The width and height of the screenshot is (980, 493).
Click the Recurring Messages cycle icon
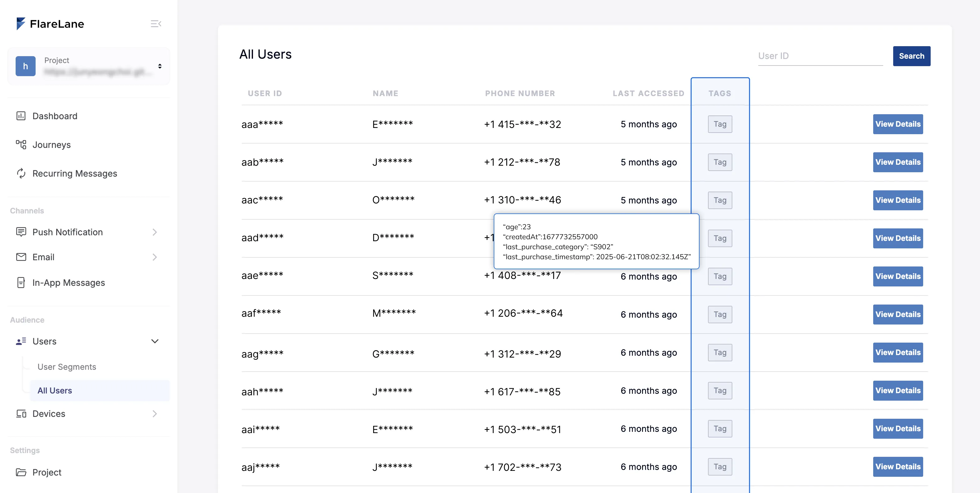pyautogui.click(x=21, y=173)
